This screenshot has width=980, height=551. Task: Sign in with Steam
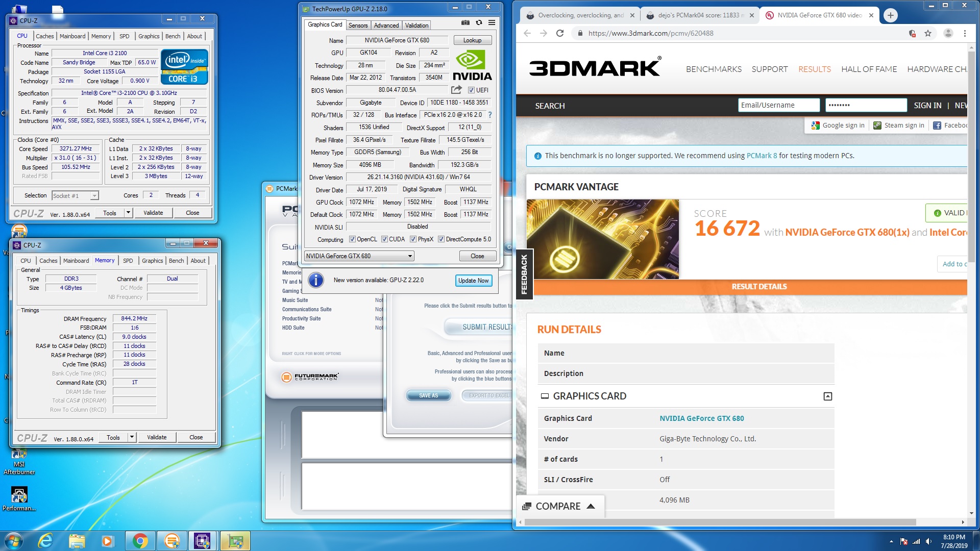(x=899, y=126)
